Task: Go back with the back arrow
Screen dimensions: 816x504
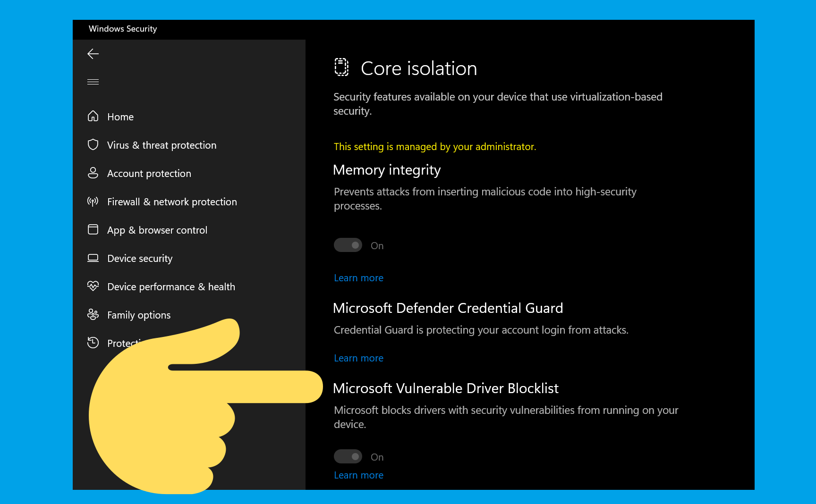Action: pos(93,54)
